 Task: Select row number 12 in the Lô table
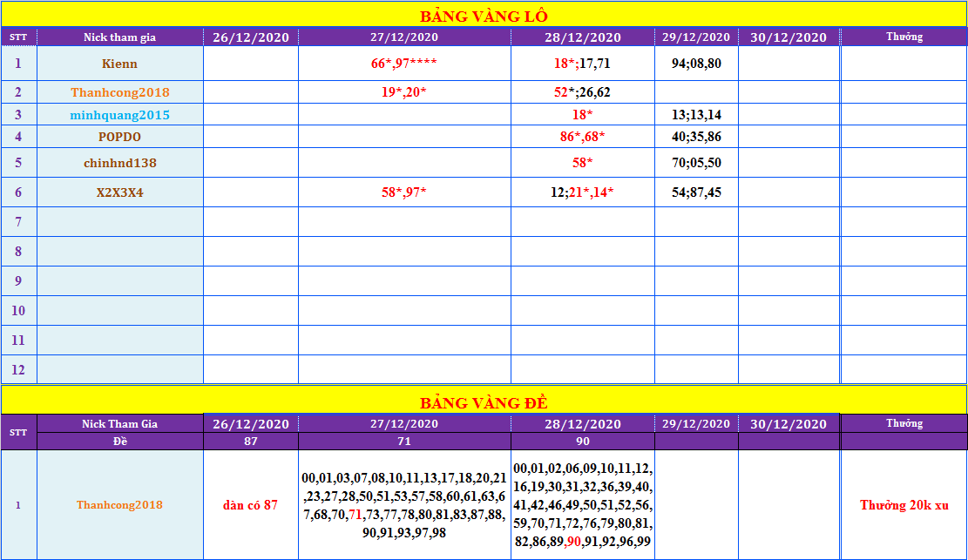18,370
